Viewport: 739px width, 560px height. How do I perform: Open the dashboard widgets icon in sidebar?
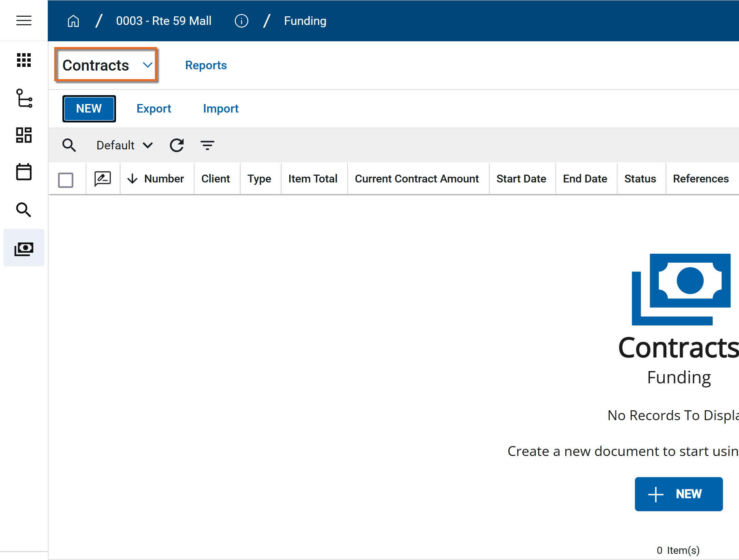coord(24,135)
